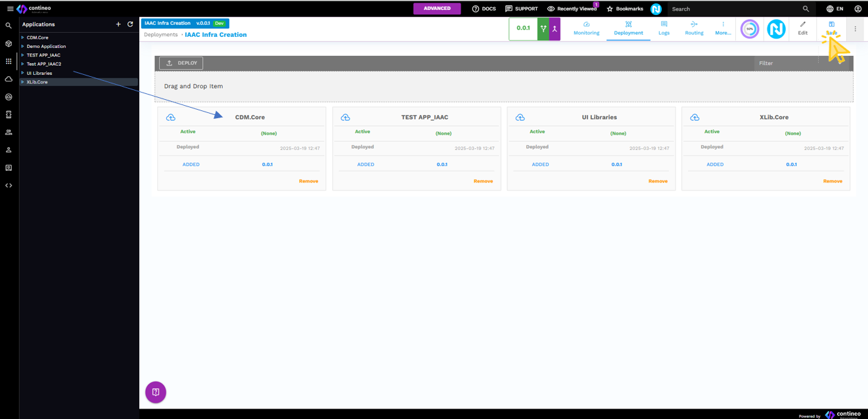
Task: Click the green branch icon beside version 0.0.1
Action: [543, 29]
